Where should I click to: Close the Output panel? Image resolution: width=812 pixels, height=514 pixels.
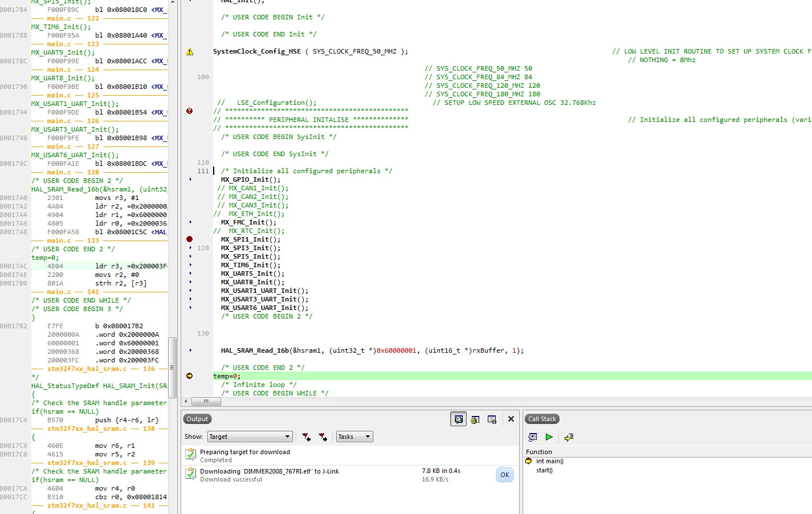coord(511,419)
